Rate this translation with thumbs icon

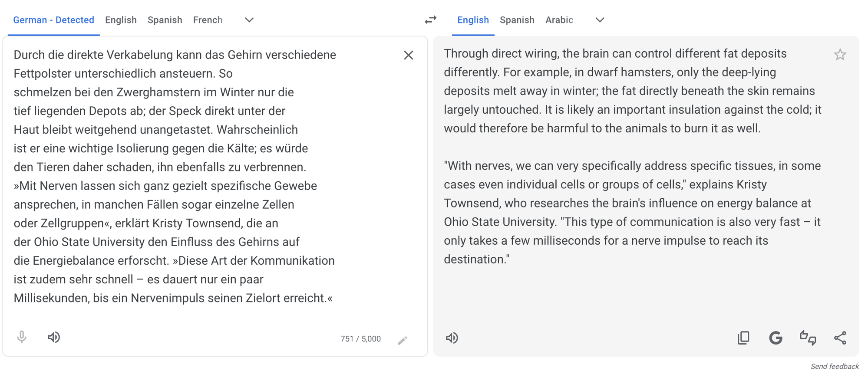(x=808, y=338)
